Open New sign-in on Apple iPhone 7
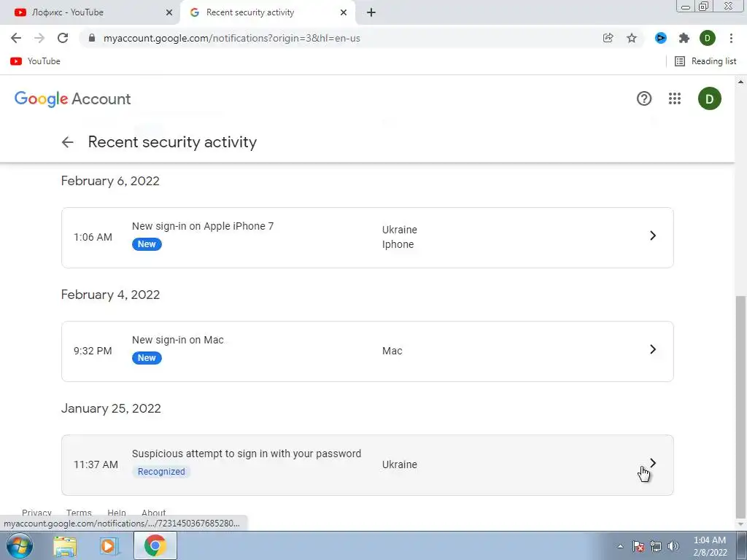 [368, 238]
